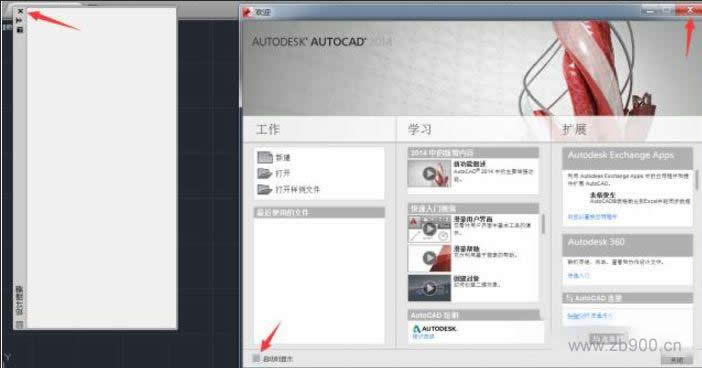The height and width of the screenshot is (368, 702).
Task: Open the link under the AutoCAD connect section
Action: coord(589,316)
